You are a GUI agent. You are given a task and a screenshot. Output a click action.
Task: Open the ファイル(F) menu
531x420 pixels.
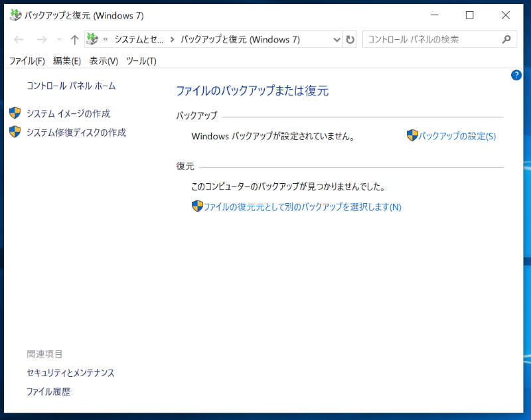click(27, 61)
